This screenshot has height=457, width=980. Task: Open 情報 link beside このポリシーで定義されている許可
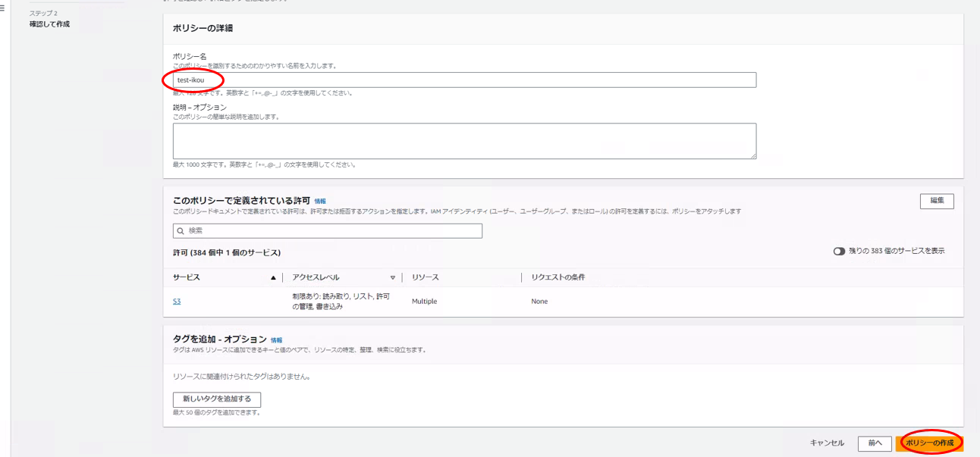coord(320,202)
